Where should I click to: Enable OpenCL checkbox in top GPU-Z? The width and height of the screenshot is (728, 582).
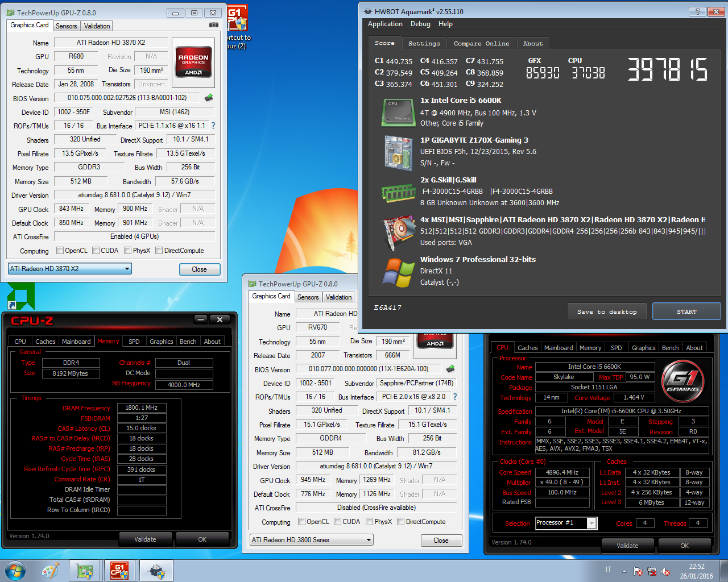tap(60, 251)
